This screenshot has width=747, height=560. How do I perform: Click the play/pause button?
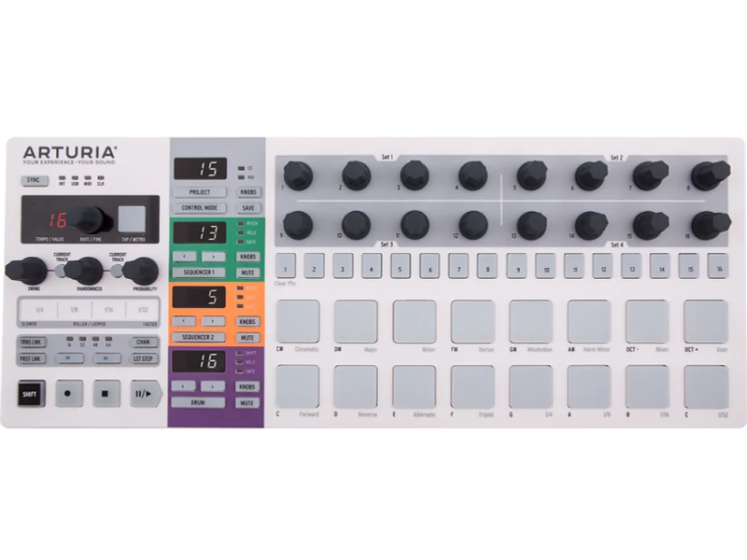[x=146, y=393]
